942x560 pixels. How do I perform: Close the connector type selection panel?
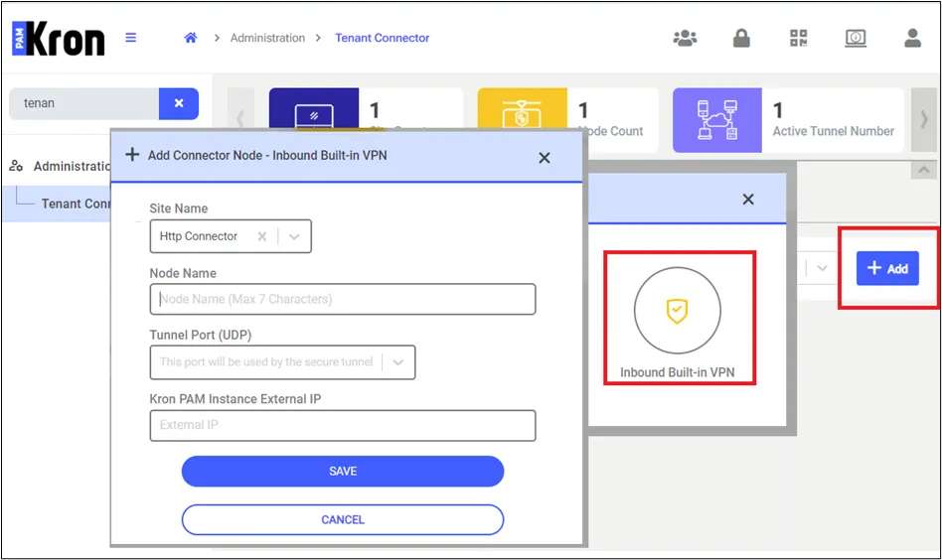coord(748,200)
